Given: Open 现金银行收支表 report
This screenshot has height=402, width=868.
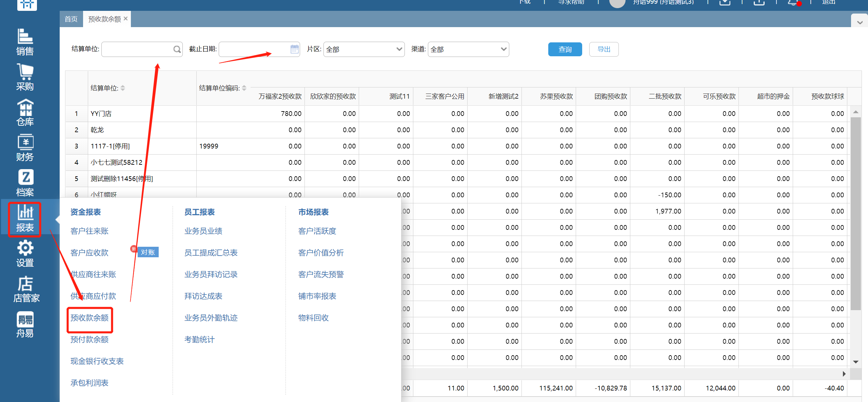Looking at the screenshot, I should (97, 361).
